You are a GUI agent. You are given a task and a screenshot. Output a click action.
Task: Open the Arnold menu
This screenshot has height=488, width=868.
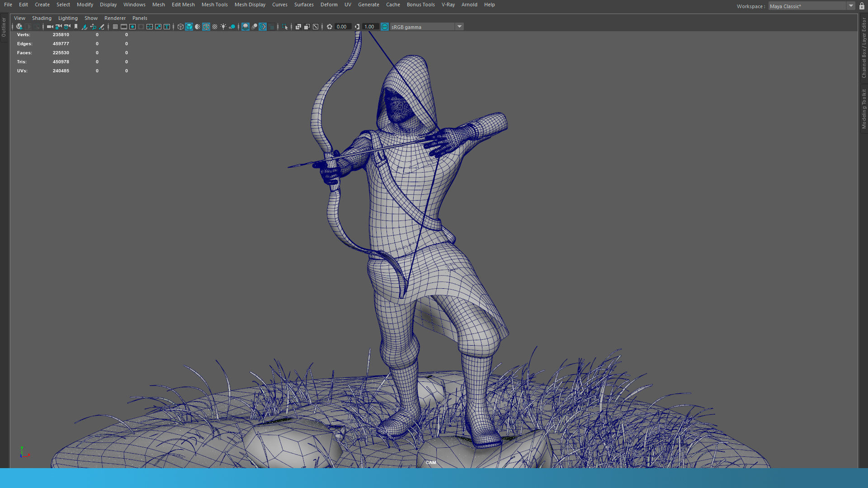[469, 5]
